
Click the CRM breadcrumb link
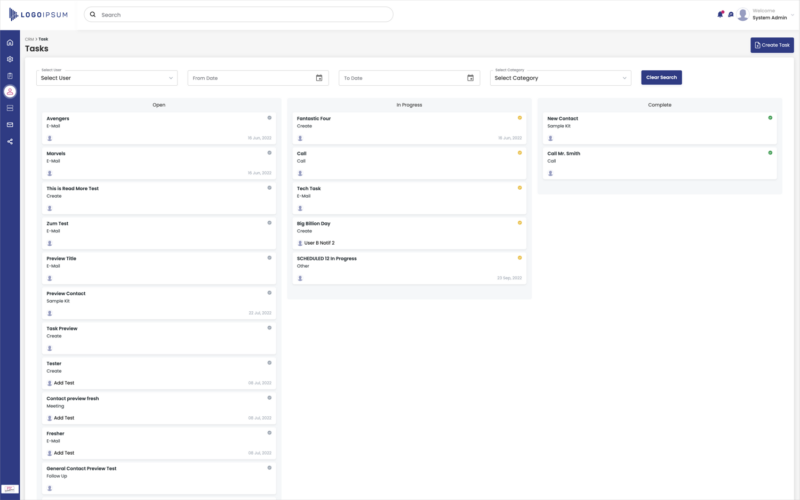[x=29, y=39]
